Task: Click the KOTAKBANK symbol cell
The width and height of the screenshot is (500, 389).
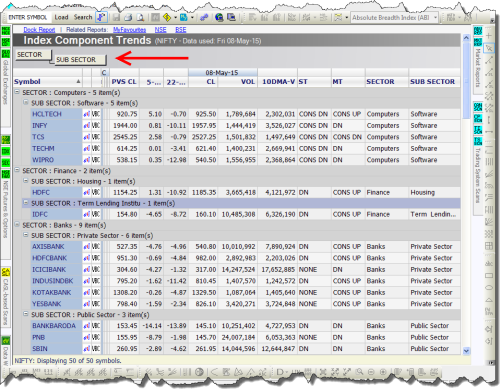Action: pos(56,292)
